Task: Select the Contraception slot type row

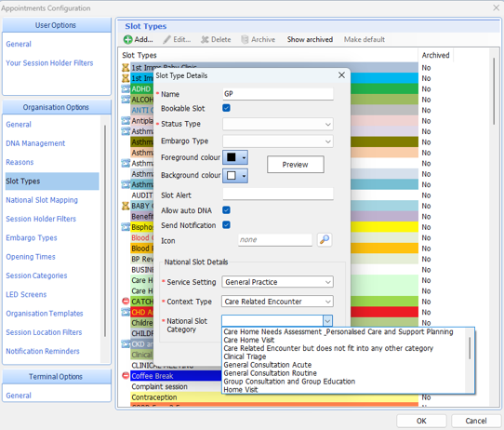Action: click(x=274, y=397)
